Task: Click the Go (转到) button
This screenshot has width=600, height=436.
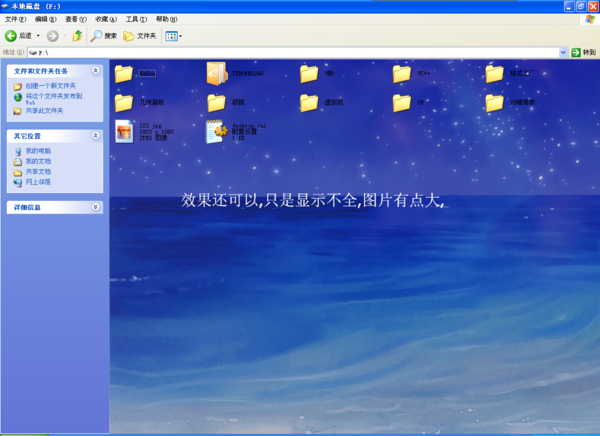Action: (584, 52)
